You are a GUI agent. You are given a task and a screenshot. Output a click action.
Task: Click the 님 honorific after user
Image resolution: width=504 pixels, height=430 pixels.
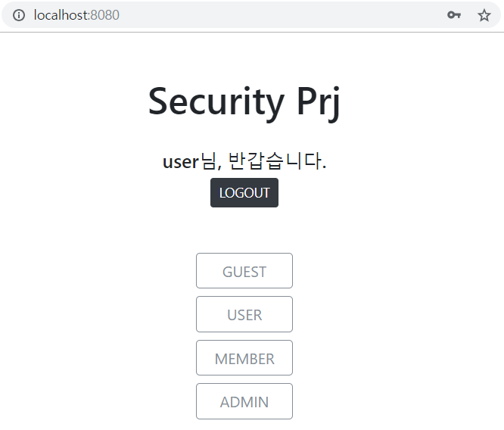tap(210, 160)
